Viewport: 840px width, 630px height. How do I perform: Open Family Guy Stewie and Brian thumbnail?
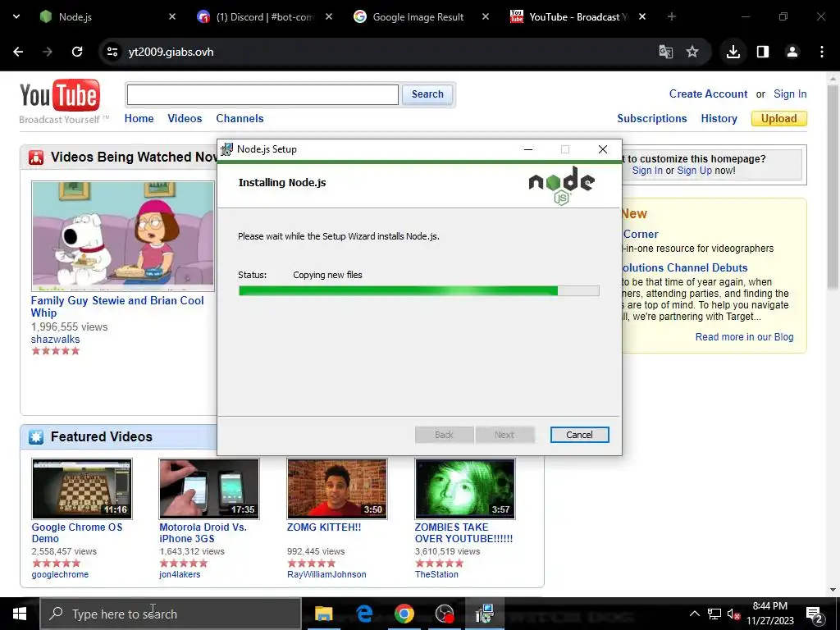(123, 236)
